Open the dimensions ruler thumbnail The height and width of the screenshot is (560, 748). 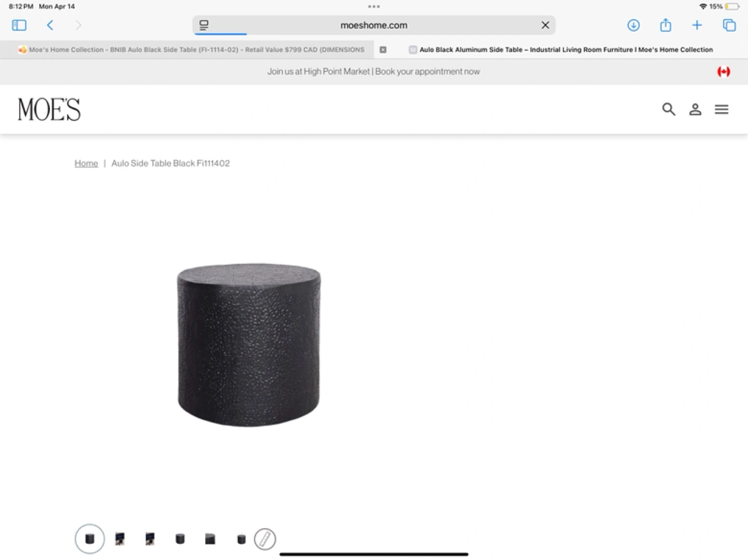(265, 539)
